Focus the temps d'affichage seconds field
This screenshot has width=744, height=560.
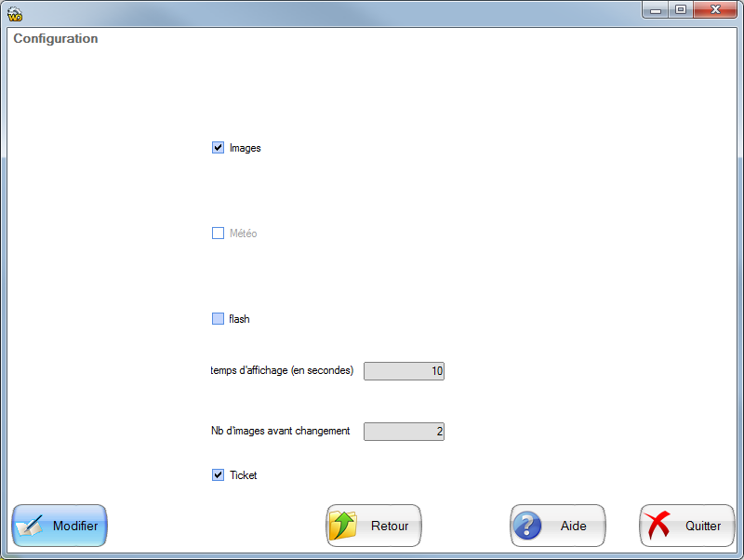404,371
